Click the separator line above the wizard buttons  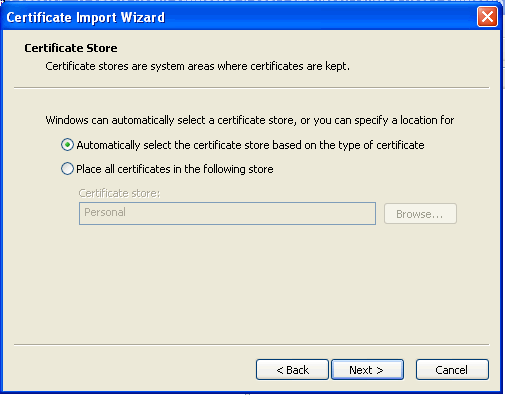[251, 344]
